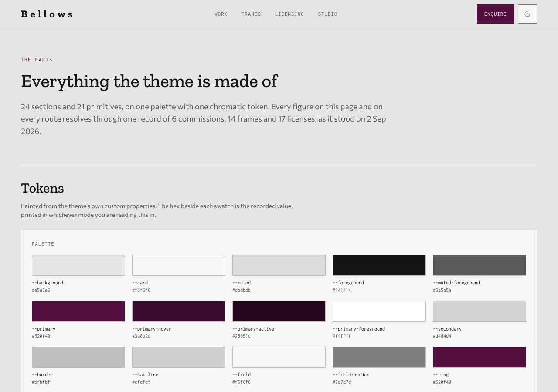Image resolution: width=558 pixels, height=392 pixels.
Task: Click the hex value #5a5a5a
Action: click(x=442, y=290)
